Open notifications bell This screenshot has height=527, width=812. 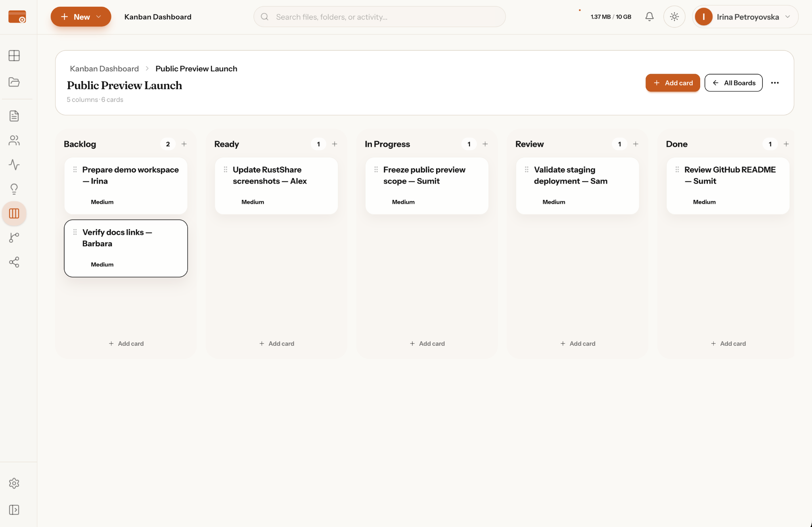(x=649, y=17)
